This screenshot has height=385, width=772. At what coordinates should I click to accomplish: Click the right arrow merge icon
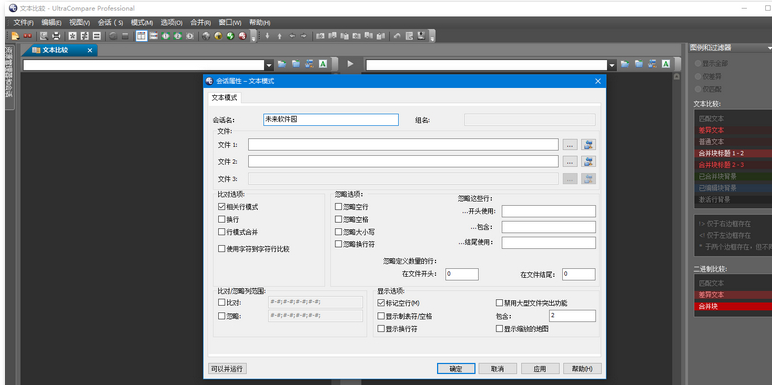[x=304, y=35]
